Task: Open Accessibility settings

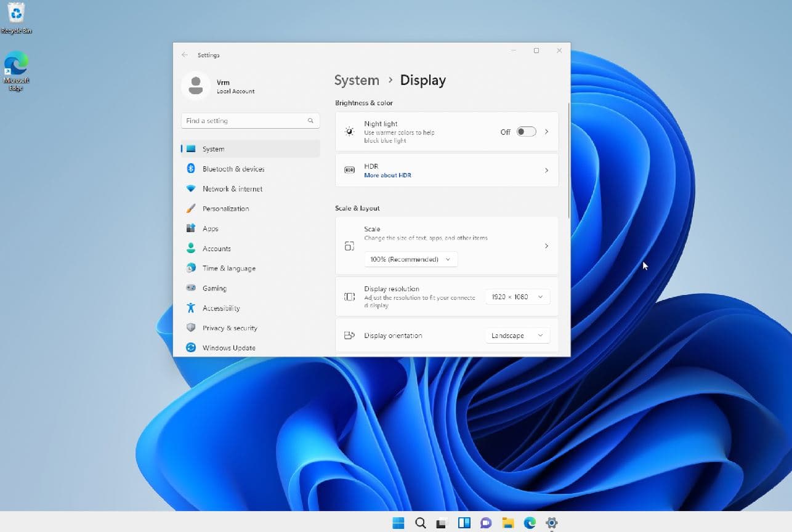Action: coord(222,308)
